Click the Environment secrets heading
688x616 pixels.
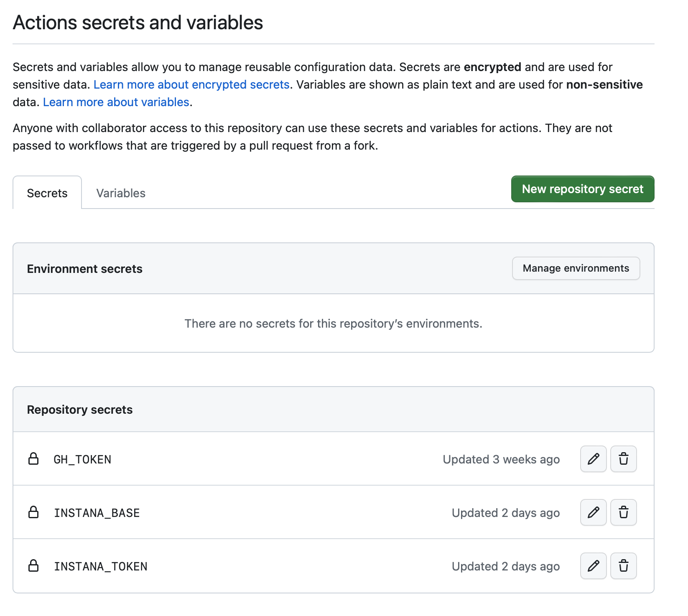85,269
